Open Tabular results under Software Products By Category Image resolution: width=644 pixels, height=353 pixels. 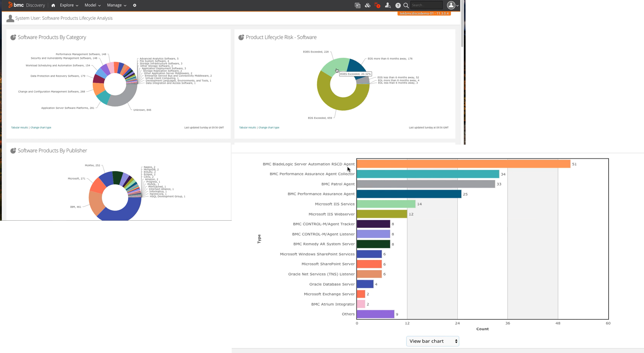[19, 127]
